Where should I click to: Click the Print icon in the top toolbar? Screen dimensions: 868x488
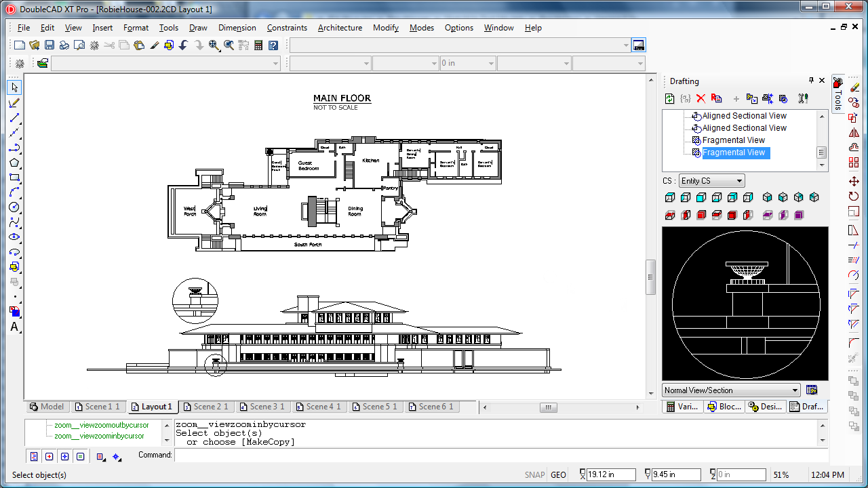tap(64, 45)
